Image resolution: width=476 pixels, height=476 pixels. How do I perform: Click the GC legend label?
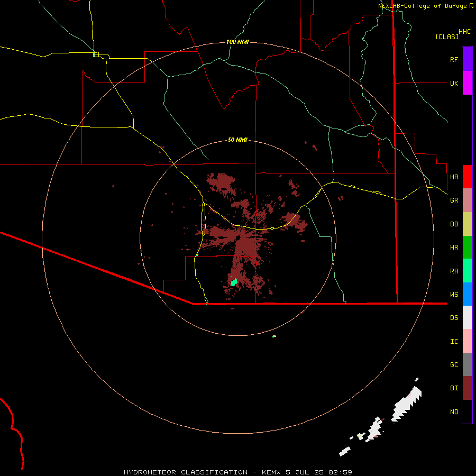point(454,365)
